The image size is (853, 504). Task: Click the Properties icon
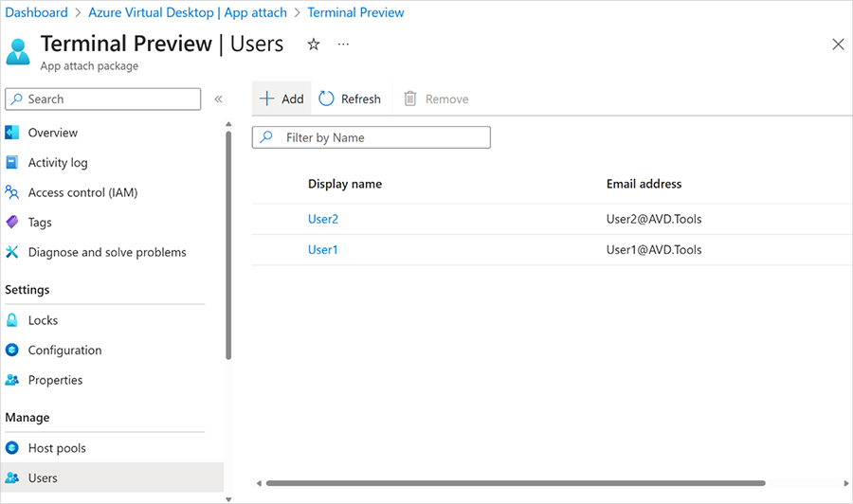12,380
